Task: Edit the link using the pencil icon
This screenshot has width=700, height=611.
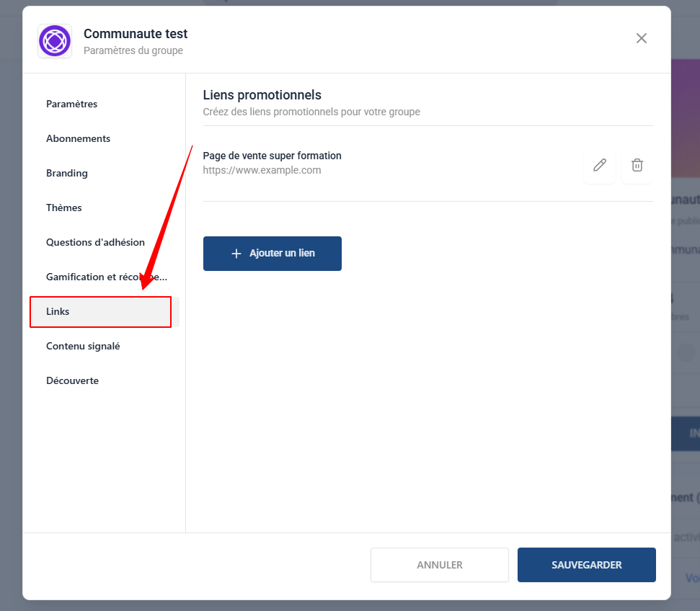Action: click(599, 165)
